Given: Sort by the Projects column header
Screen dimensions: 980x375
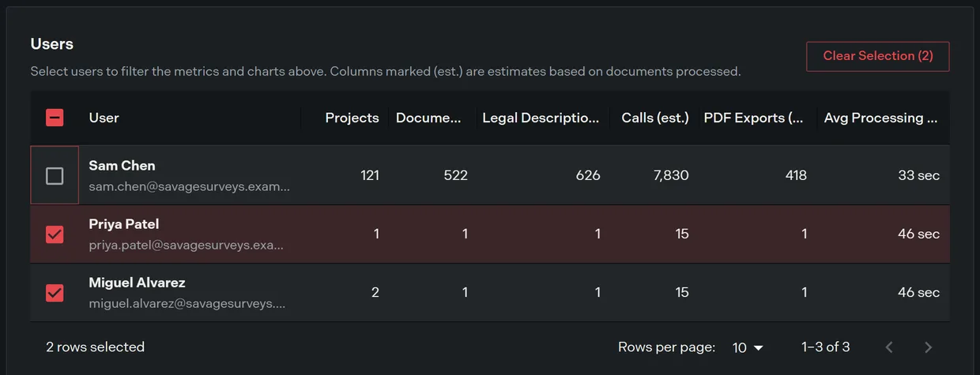Looking at the screenshot, I should coord(352,118).
